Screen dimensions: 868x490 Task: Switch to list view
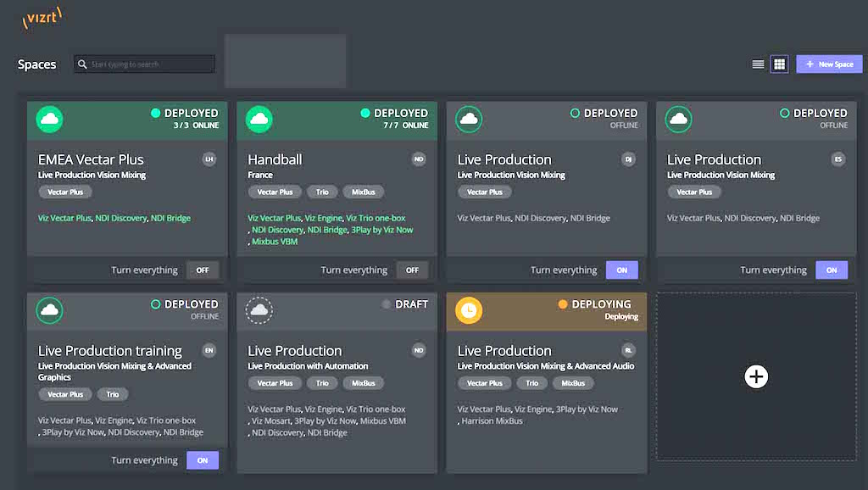[758, 64]
